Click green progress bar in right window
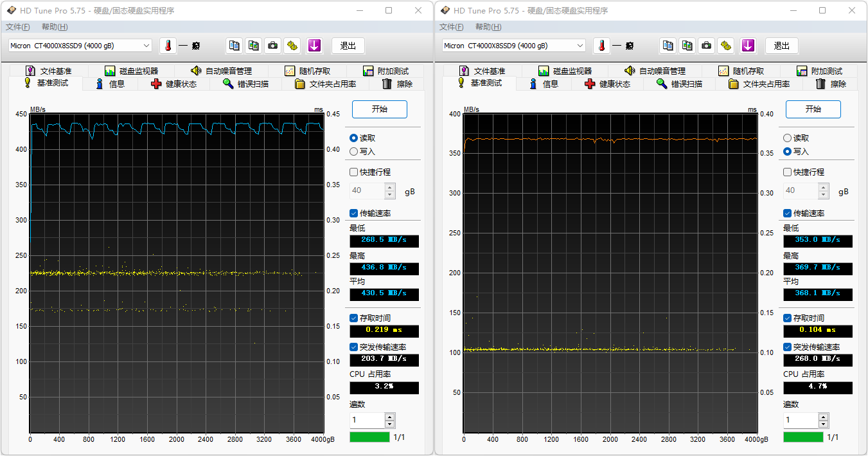 [x=803, y=437]
